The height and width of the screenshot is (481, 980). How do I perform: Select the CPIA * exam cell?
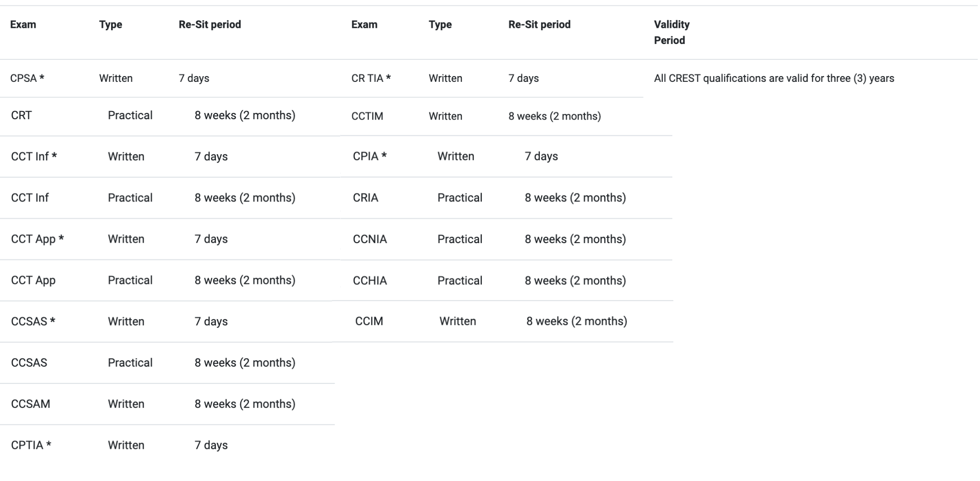tap(369, 156)
